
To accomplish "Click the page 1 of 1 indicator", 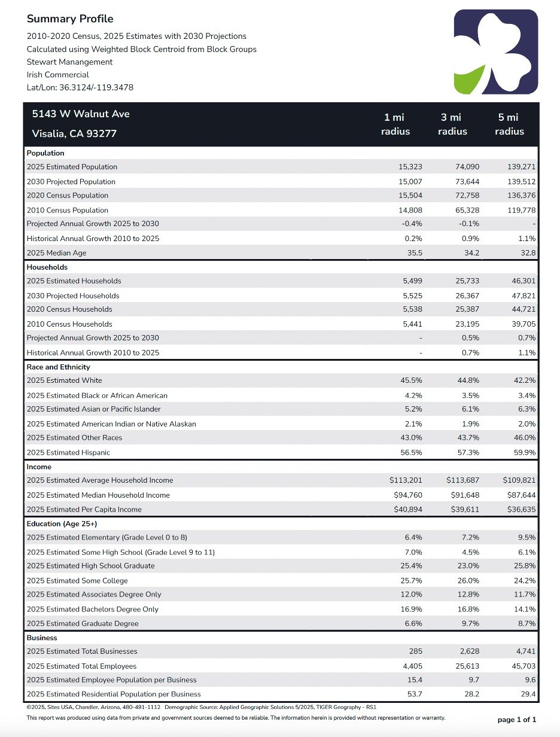I will point(517,720).
